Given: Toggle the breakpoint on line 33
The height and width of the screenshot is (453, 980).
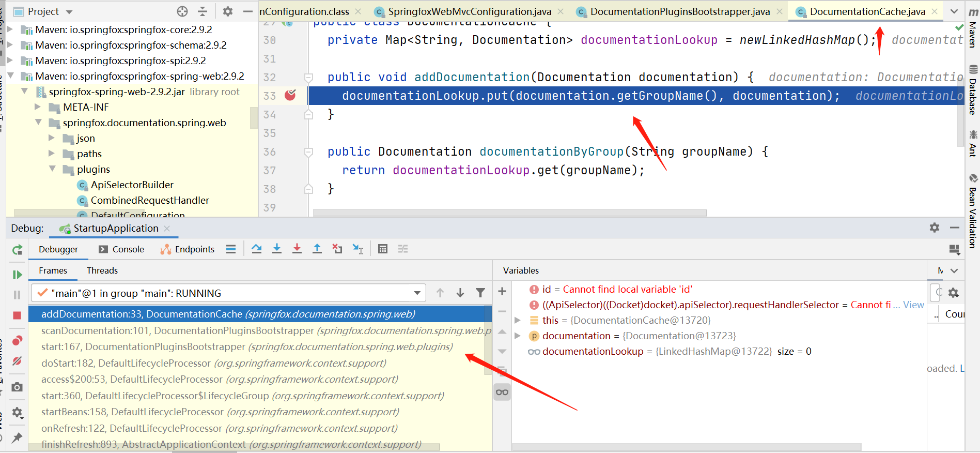Looking at the screenshot, I should pyautogui.click(x=290, y=95).
